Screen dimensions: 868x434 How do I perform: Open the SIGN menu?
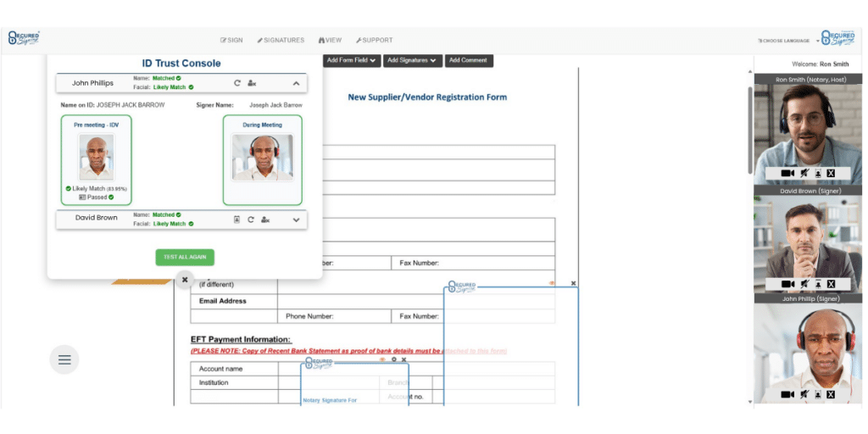pos(231,41)
